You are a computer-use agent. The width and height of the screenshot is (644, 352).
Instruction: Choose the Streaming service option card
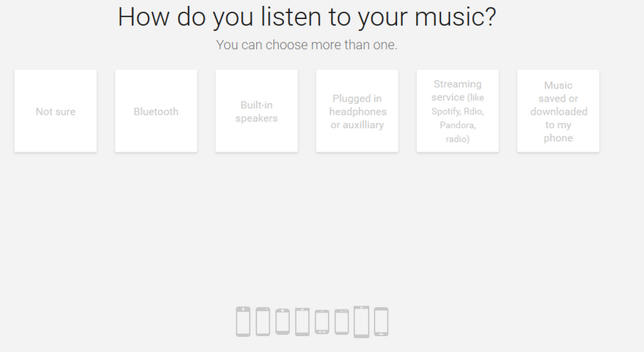point(458,111)
